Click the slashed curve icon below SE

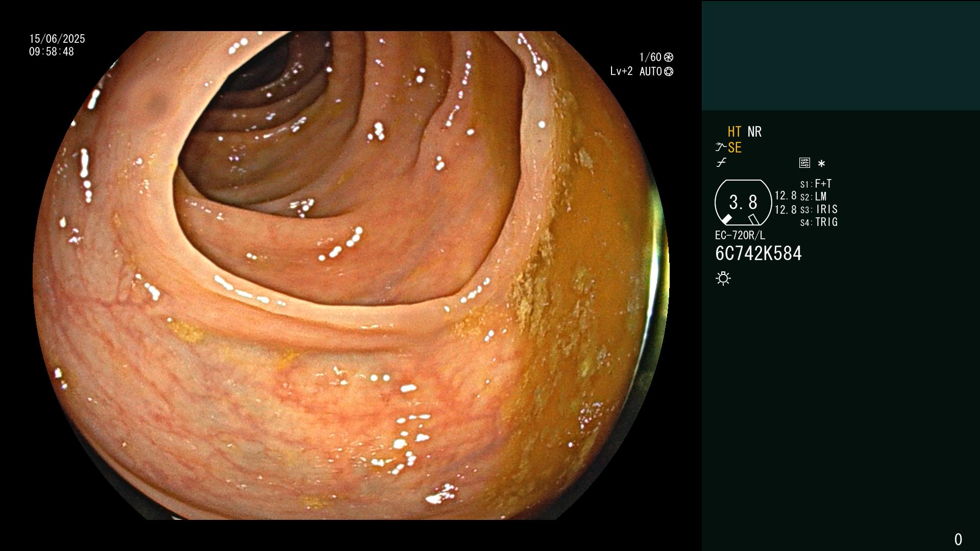pos(721,163)
